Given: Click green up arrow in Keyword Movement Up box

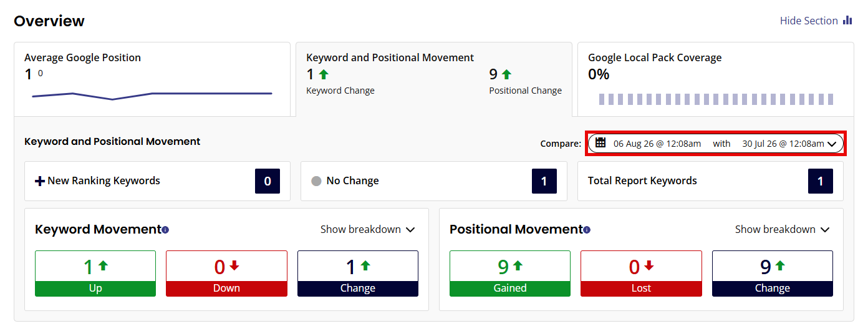Looking at the screenshot, I should 104,265.
